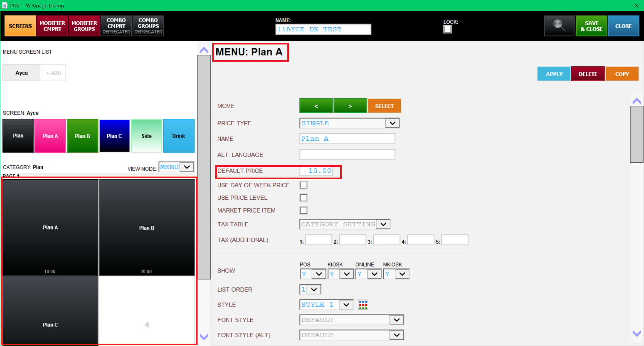Select the black Plan category tile
This screenshot has height=346, width=644.
(18, 136)
